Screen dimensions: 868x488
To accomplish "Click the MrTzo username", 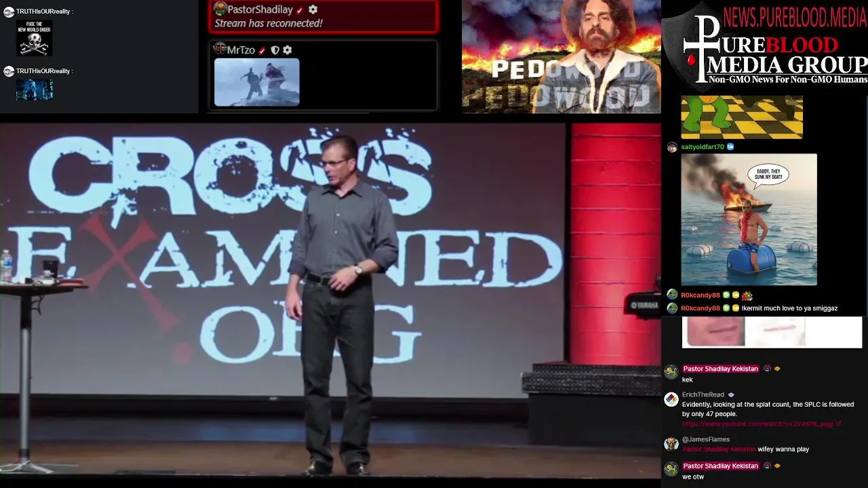I will click(x=241, y=50).
